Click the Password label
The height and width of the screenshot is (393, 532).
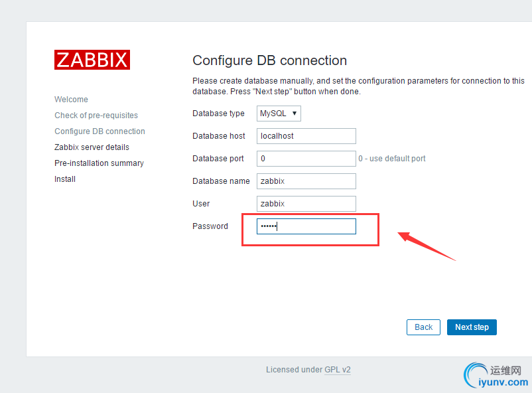tap(210, 226)
